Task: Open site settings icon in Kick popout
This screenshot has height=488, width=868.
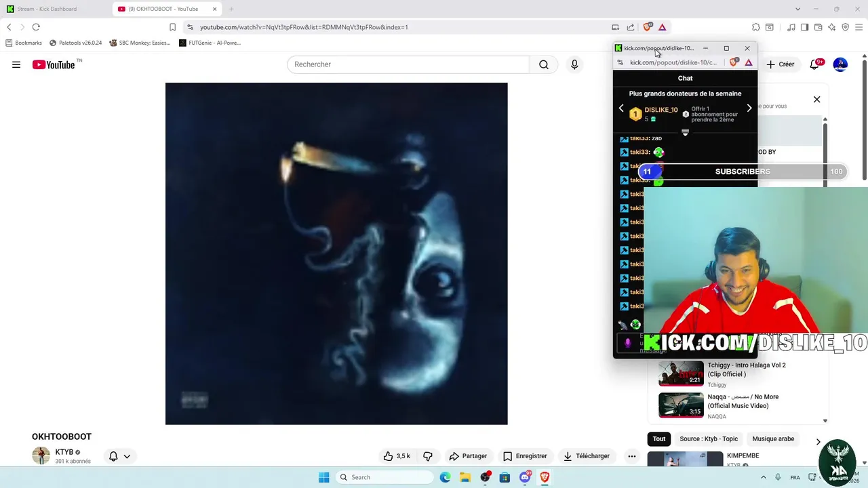Action: [x=620, y=62]
